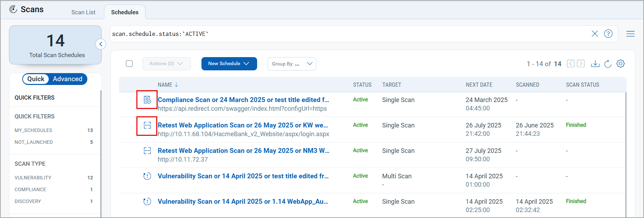Click Finished status in Retest KW row
Viewport: 644px width, 218px height.
pyautogui.click(x=576, y=125)
